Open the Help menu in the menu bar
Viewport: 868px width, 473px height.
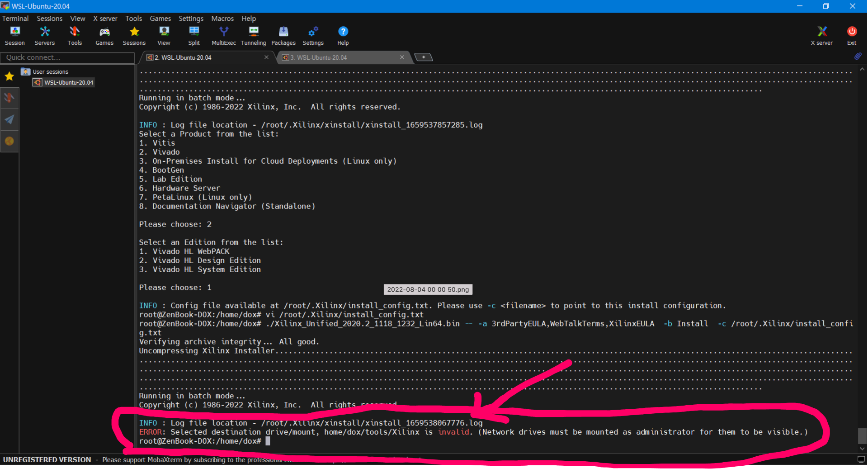tap(249, 19)
